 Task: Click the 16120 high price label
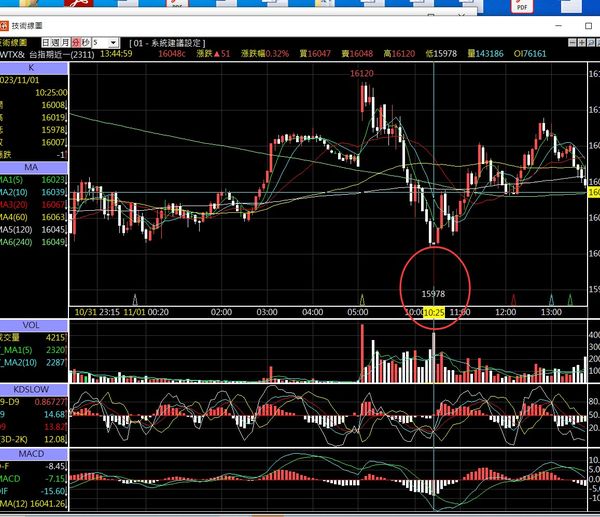click(x=361, y=73)
